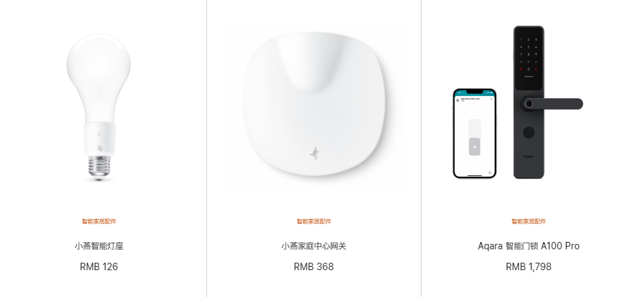Click the door lock's lever handle
The width and height of the screenshot is (644, 297).
pyautogui.click(x=552, y=103)
